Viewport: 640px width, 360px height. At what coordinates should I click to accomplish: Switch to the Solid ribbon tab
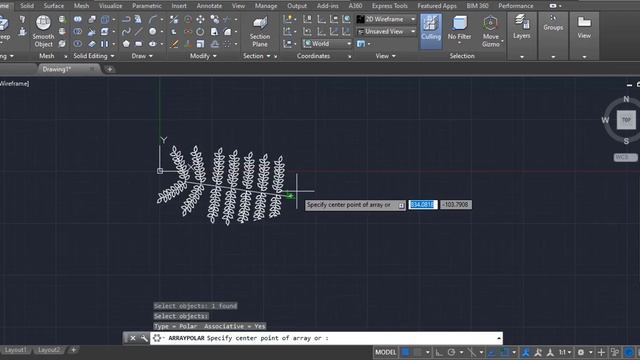click(x=27, y=6)
